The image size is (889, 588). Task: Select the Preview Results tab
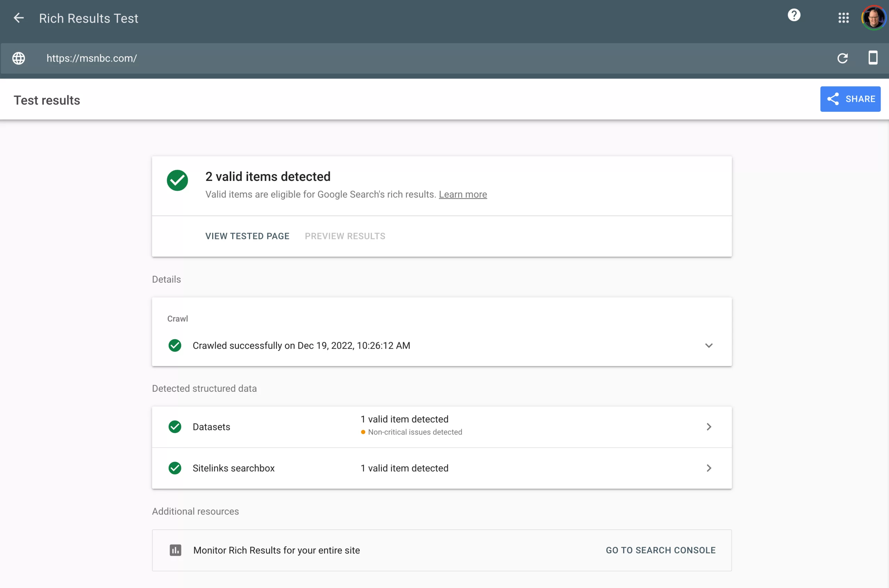pos(344,236)
